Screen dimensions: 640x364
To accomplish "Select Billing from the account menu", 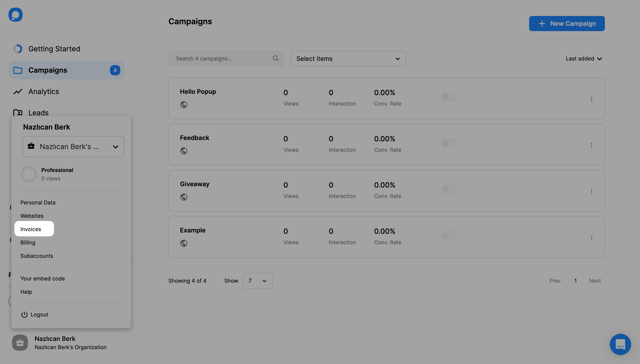I will (27, 243).
